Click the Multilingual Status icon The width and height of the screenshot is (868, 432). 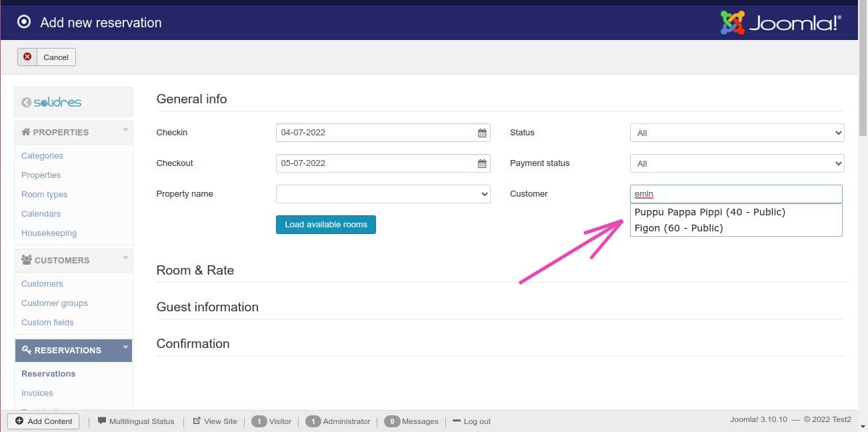click(x=102, y=421)
